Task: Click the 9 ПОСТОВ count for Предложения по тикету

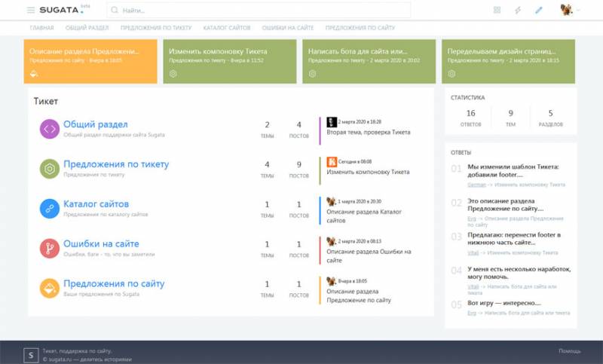Action: (x=298, y=169)
